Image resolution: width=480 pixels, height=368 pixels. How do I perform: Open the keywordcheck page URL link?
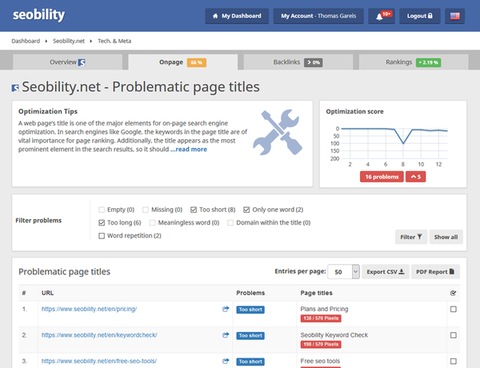(99, 335)
